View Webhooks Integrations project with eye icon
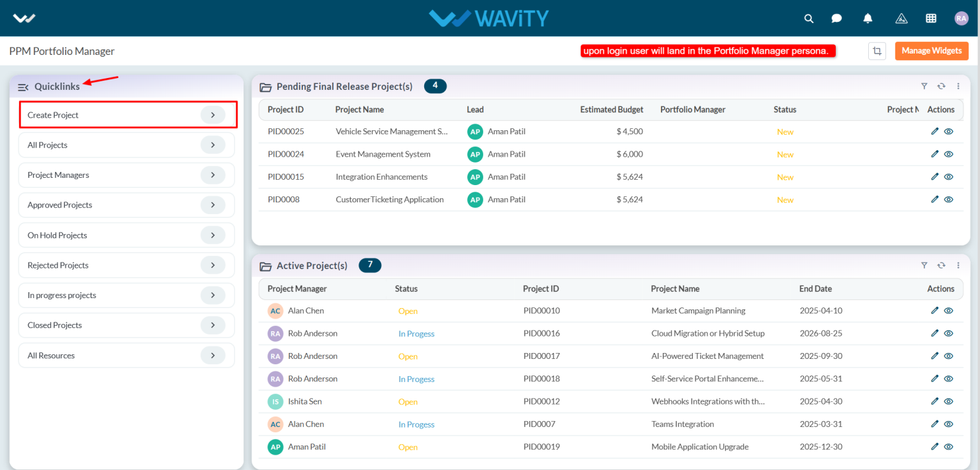Image resolution: width=980 pixels, height=470 pixels. [x=949, y=401]
